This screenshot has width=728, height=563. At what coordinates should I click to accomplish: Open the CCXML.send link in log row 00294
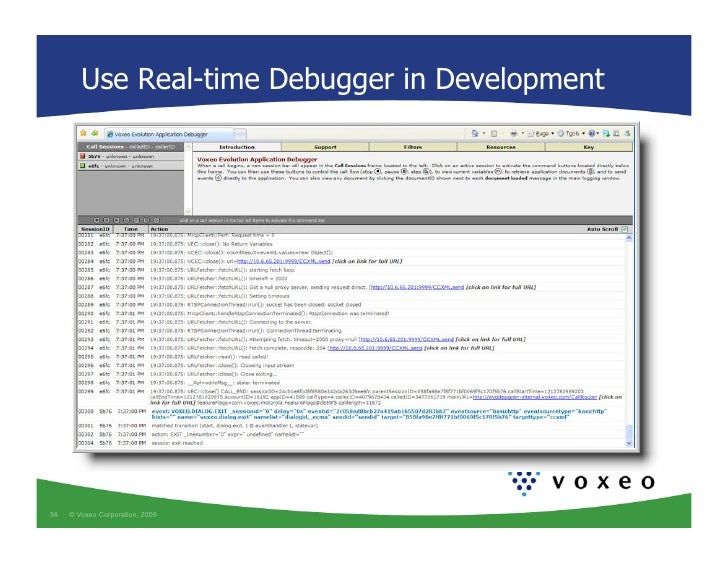[x=375, y=348]
